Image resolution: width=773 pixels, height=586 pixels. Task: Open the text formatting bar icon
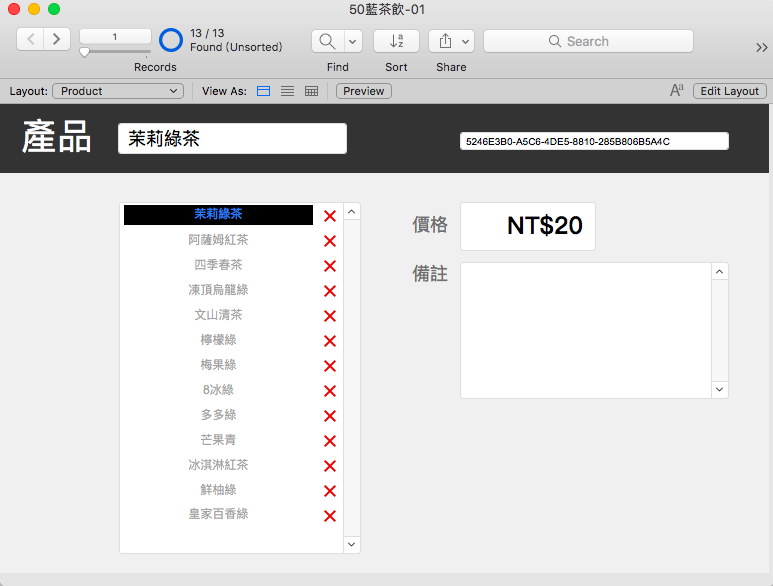click(677, 91)
